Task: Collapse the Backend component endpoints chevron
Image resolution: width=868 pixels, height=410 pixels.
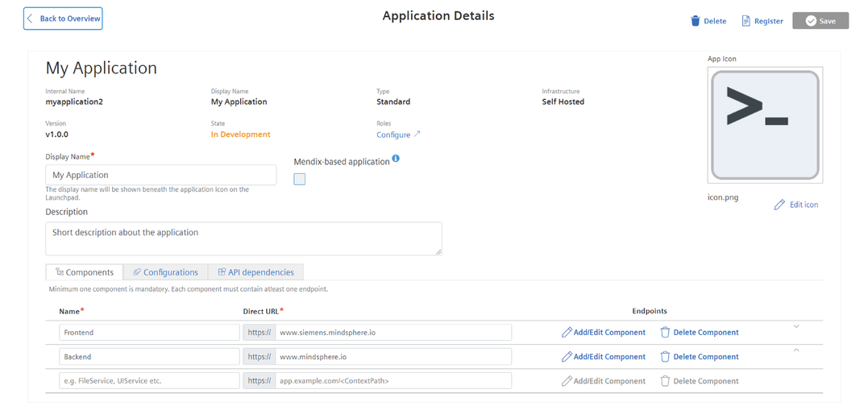Action: [796, 350]
